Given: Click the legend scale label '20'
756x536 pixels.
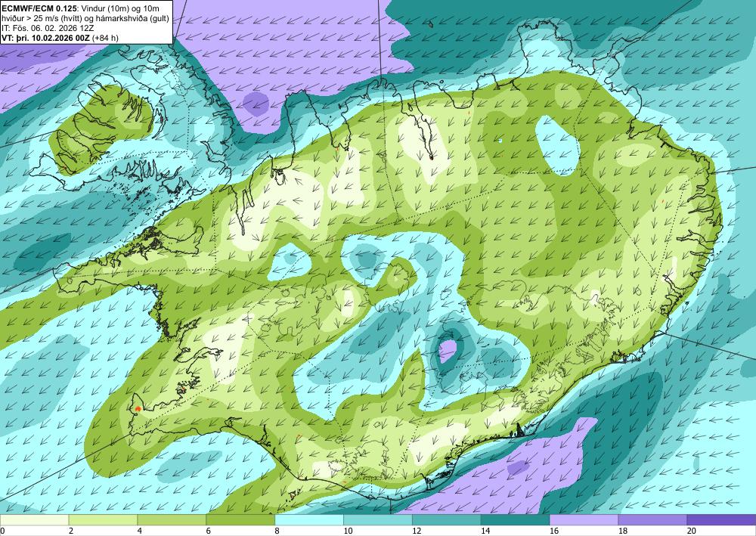Looking at the screenshot, I should click(692, 531).
